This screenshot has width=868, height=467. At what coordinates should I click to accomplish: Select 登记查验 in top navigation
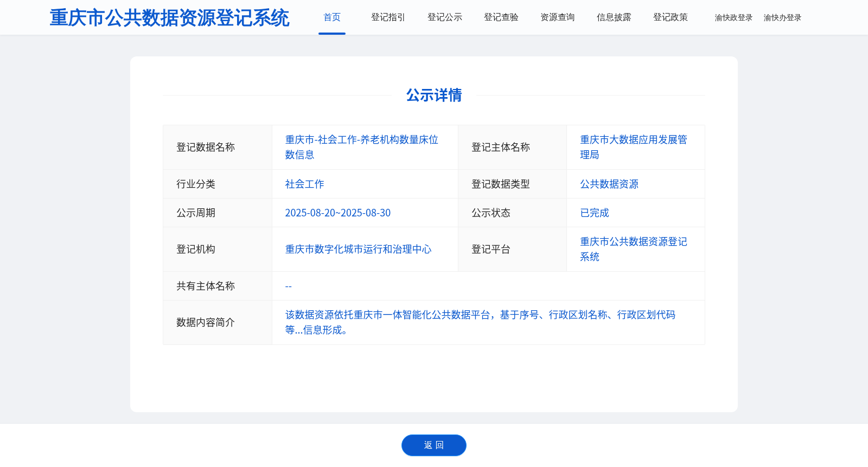tap(501, 17)
